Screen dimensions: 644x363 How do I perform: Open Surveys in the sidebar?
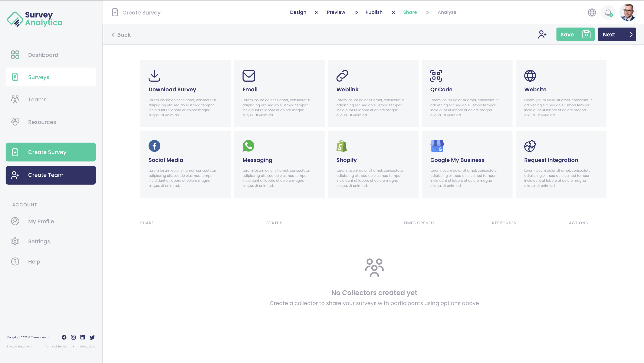click(x=51, y=77)
